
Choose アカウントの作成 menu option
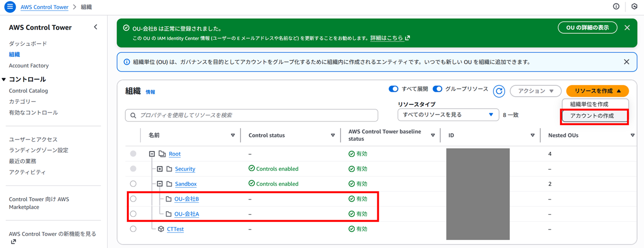595,116
